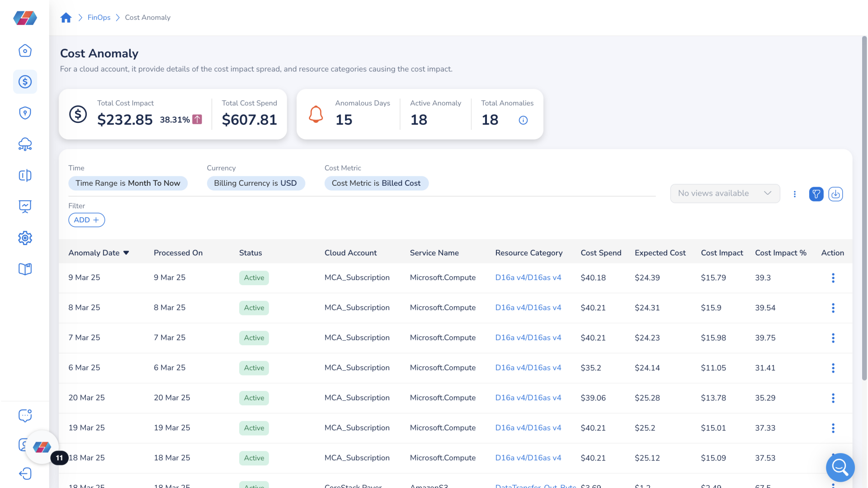Click the Anomalous Days value 15
The image size is (868, 488).
click(x=344, y=120)
